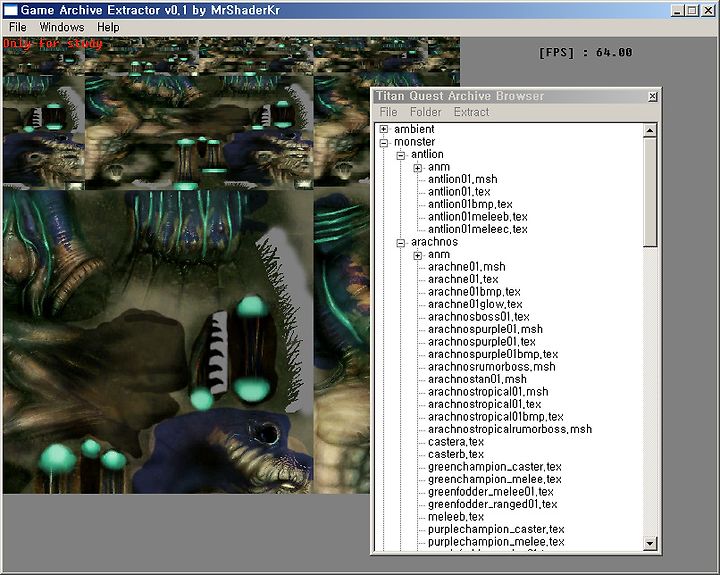Screen dimensions: 720x575
Task: Select arachnostropicalrumorboss.msh file
Action: (x=510, y=429)
